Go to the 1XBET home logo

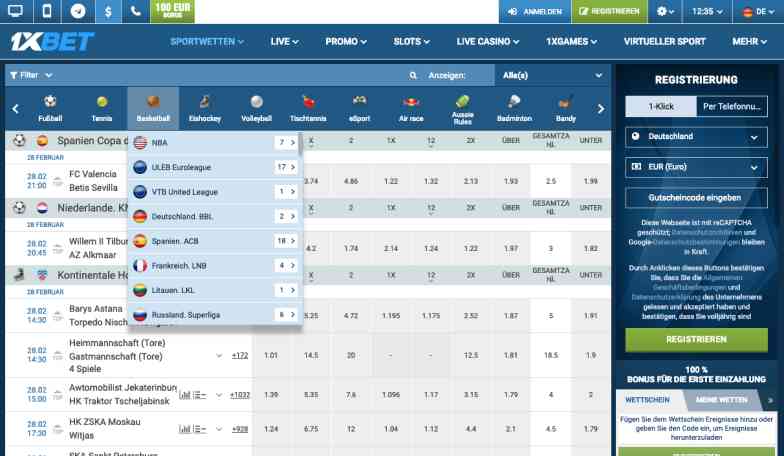coord(52,42)
